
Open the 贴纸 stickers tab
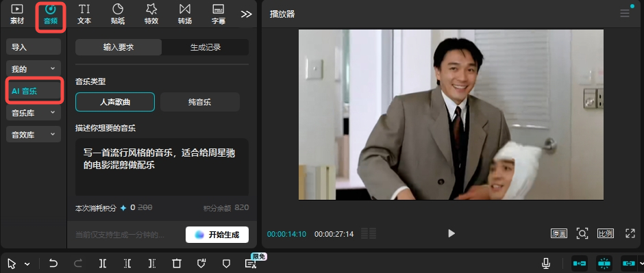click(118, 14)
